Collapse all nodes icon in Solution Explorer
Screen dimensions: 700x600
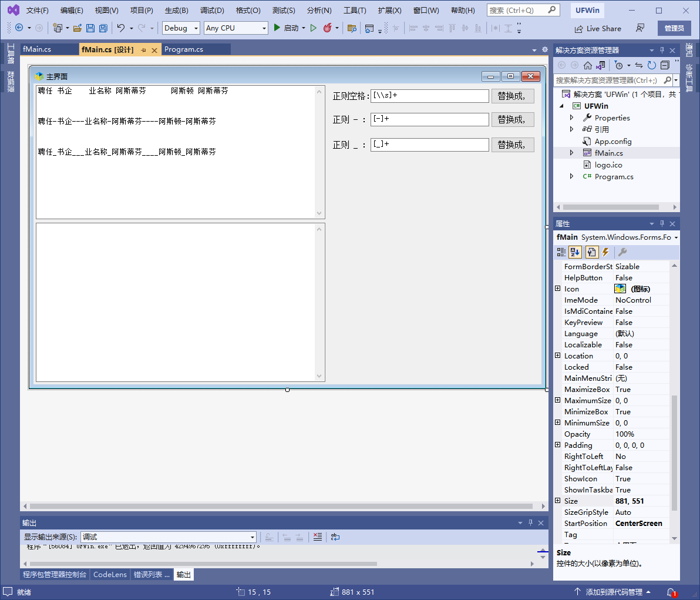[x=665, y=65]
